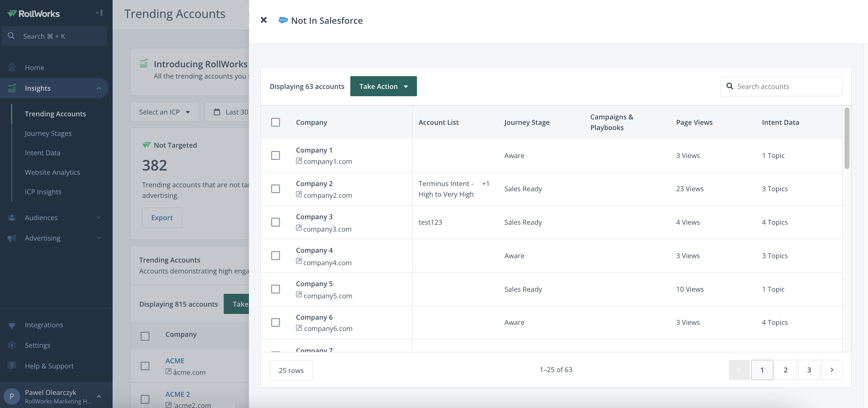This screenshot has height=408, width=868.
Task: Open company2.com external link icon
Action: pos(299,195)
